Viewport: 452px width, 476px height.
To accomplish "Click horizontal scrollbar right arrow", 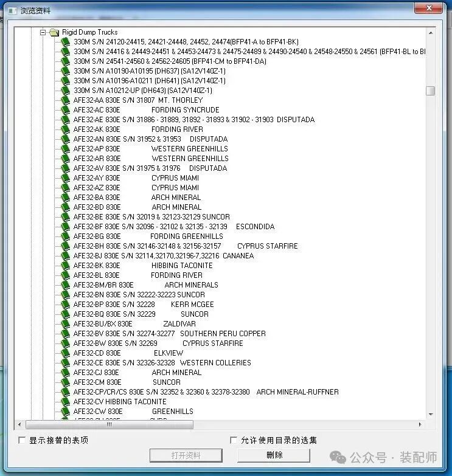I will click(420, 424).
